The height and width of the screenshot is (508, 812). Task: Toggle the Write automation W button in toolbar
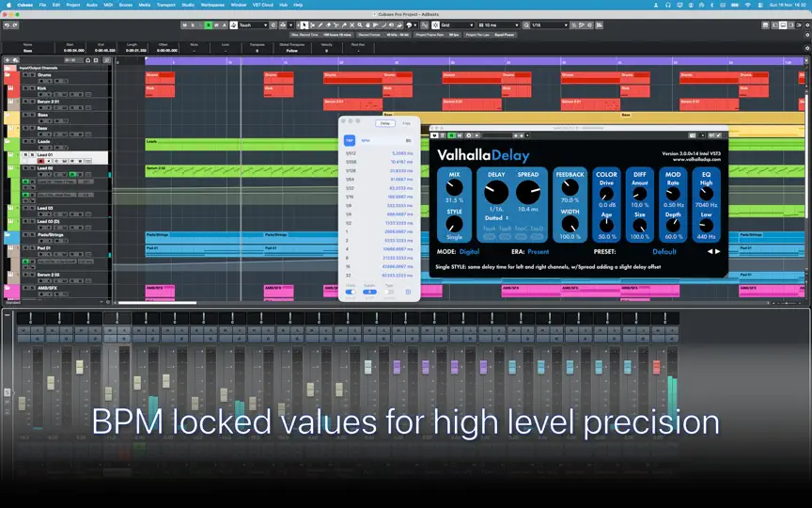(216, 24)
